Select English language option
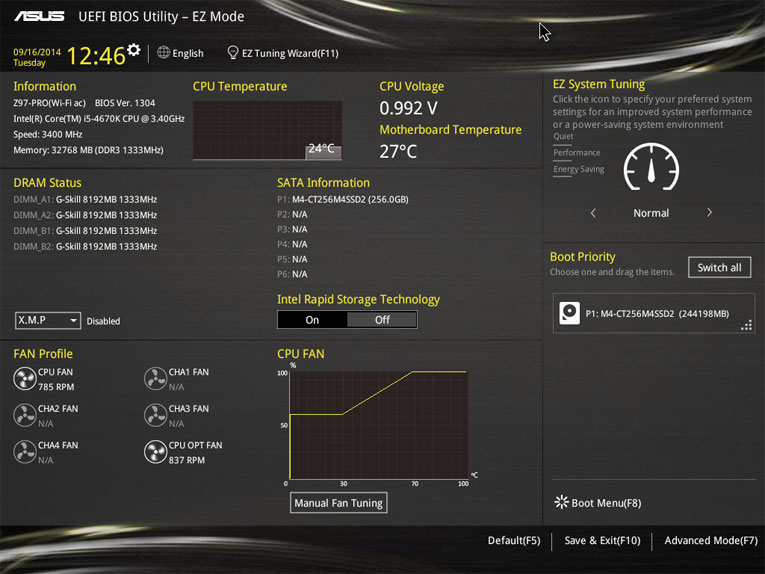This screenshot has width=765, height=574. [188, 53]
